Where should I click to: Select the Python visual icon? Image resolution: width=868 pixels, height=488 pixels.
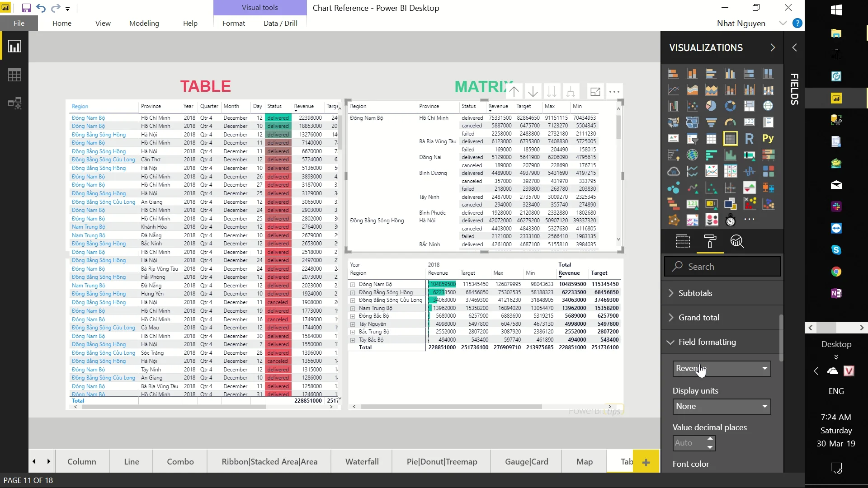(x=768, y=138)
